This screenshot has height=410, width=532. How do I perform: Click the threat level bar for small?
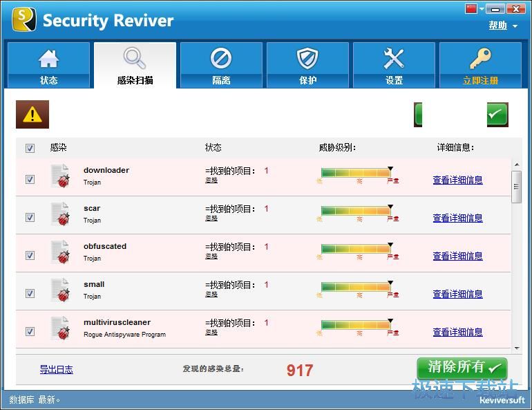(x=357, y=287)
